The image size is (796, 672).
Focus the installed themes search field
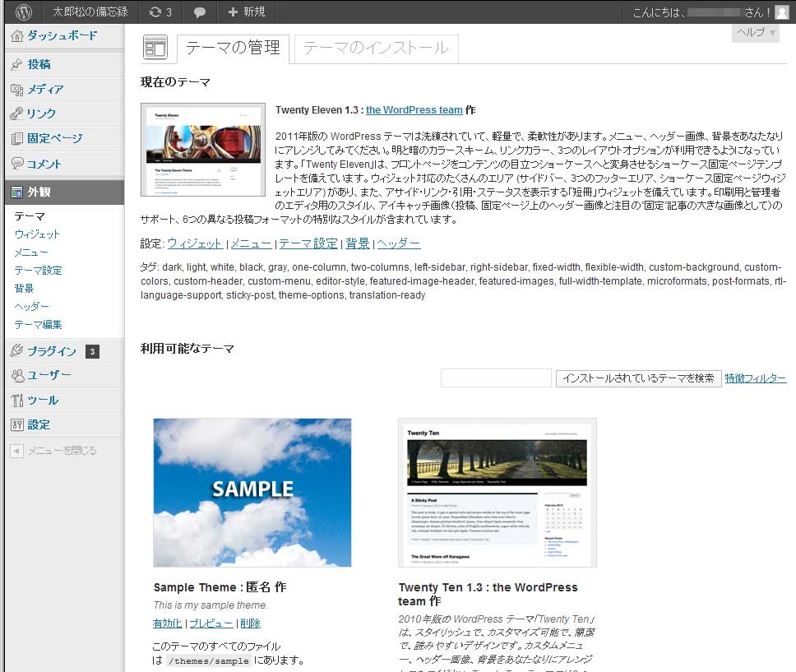496,378
